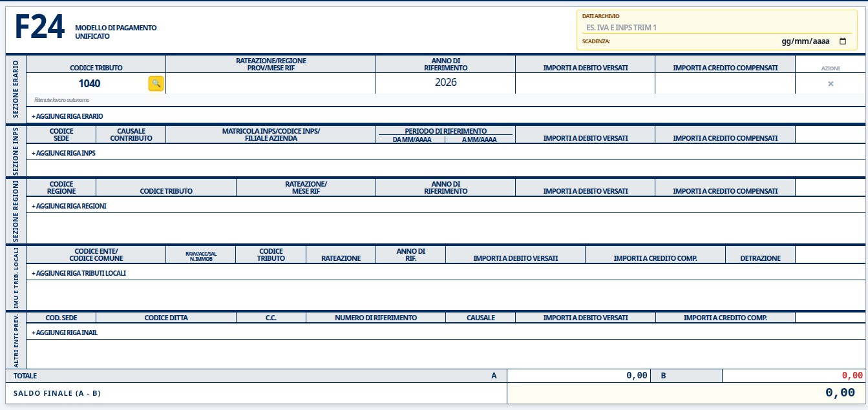Click the archive description field 'ES. IVA E INPS TRIM 1'
This screenshot has height=410, width=868.
click(716, 28)
